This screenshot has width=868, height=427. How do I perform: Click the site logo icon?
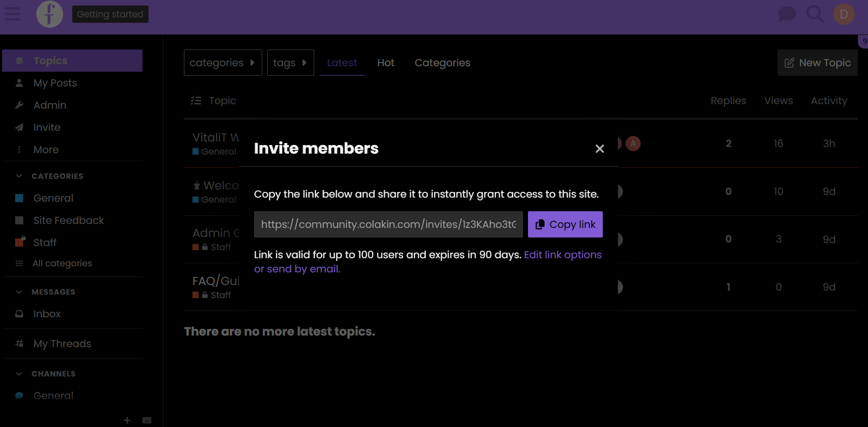pos(50,14)
